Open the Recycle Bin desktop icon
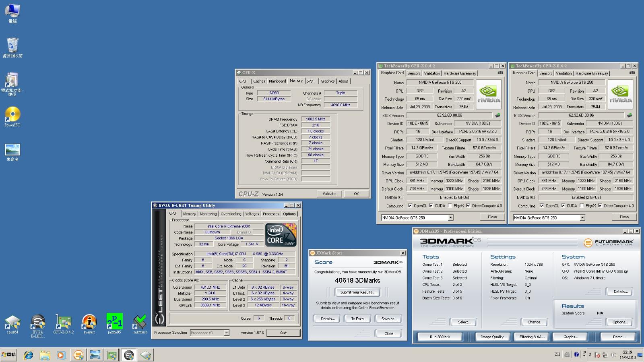This screenshot has width=644, height=362. pyautogui.click(x=12, y=48)
